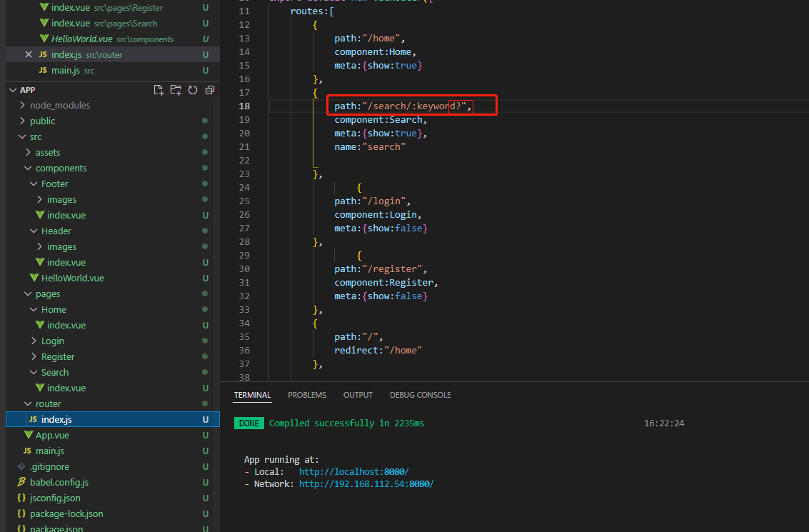
Task: Open the DEBUG CONSOLE tab
Action: coord(420,395)
